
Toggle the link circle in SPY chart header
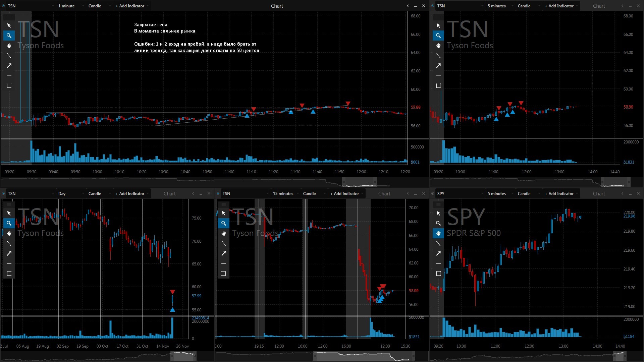click(x=433, y=194)
